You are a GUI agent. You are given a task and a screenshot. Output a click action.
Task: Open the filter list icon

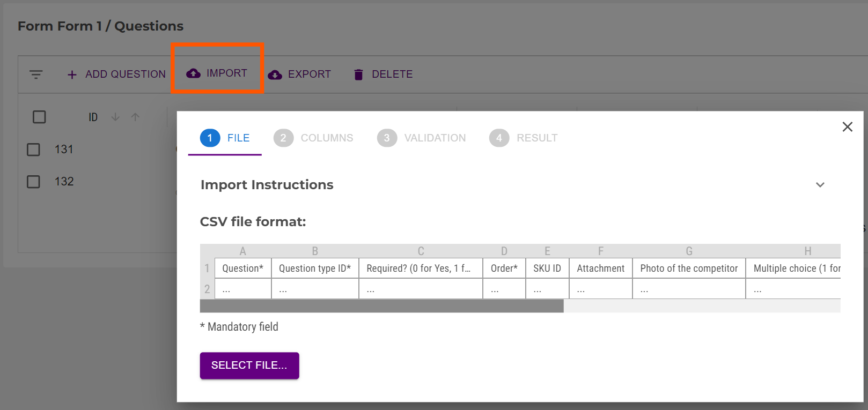pos(36,74)
